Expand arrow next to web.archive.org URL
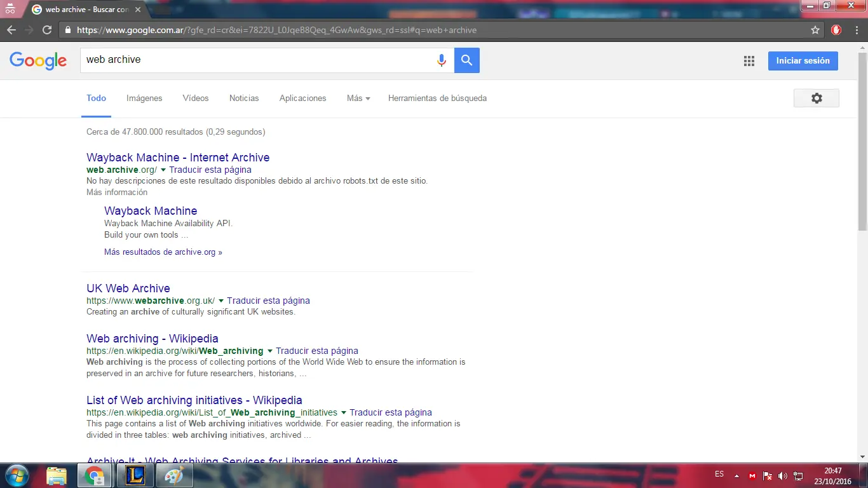The height and width of the screenshot is (488, 868). click(x=163, y=170)
